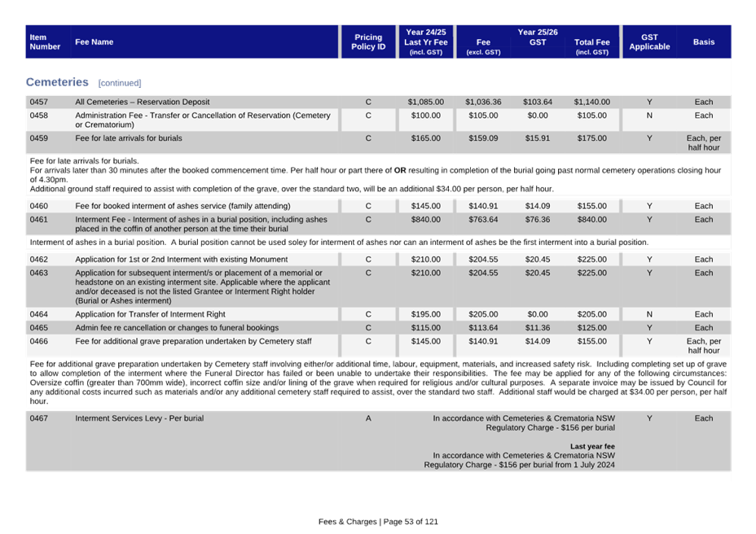Click the $175.00 total fee

592,138
